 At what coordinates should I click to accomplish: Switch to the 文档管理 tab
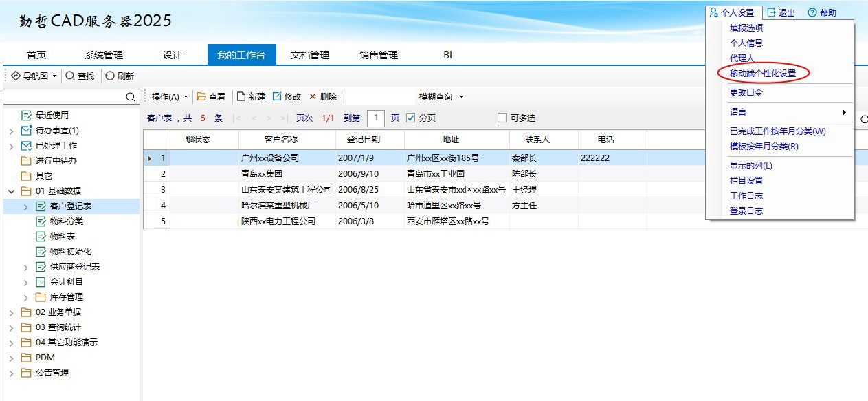310,55
